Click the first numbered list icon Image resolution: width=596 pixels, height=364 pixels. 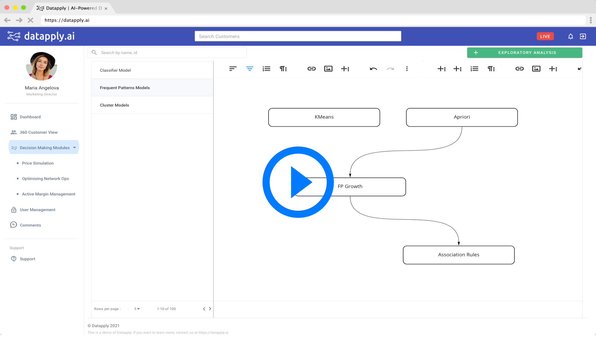266,69
